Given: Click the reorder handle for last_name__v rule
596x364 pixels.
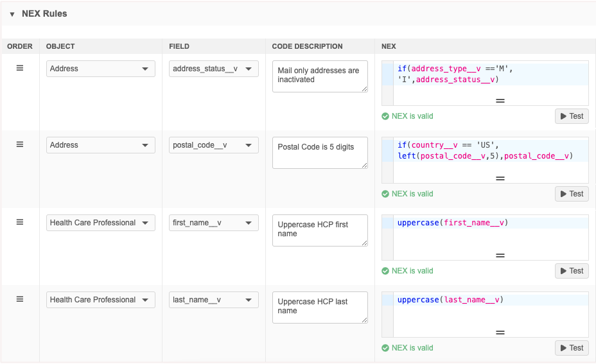Looking at the screenshot, I should [x=20, y=299].
